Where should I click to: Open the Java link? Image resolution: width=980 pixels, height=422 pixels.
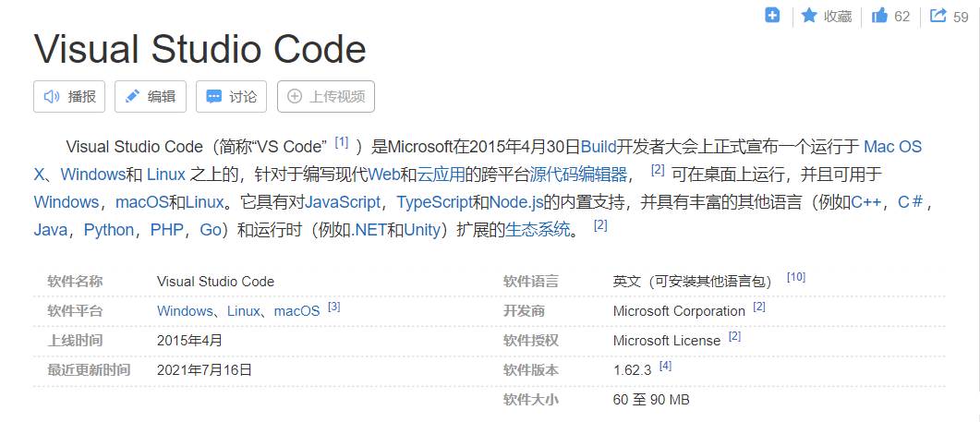click(50, 229)
